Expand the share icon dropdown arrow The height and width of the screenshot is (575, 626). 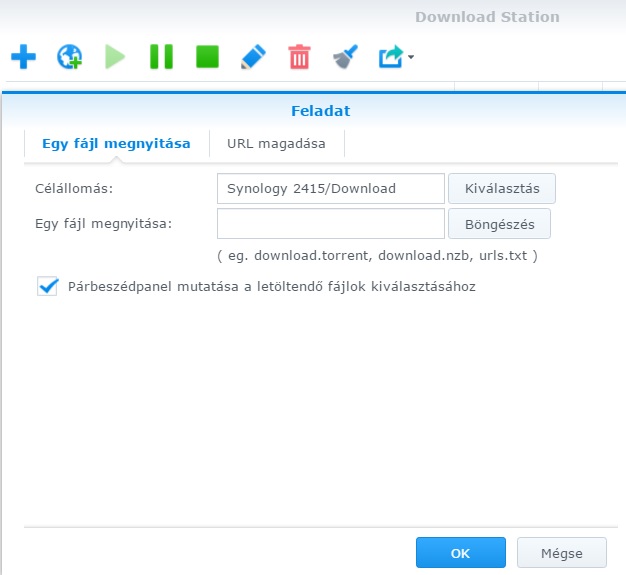410,58
